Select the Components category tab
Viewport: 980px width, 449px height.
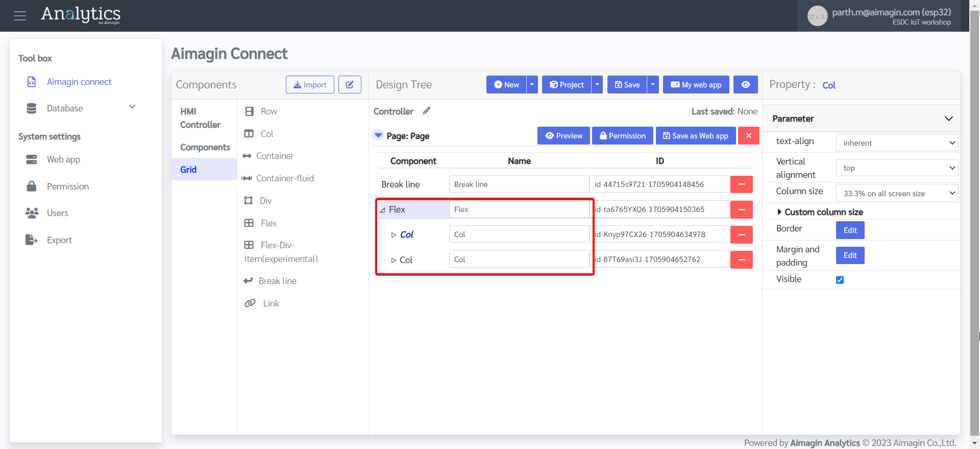coord(205,147)
